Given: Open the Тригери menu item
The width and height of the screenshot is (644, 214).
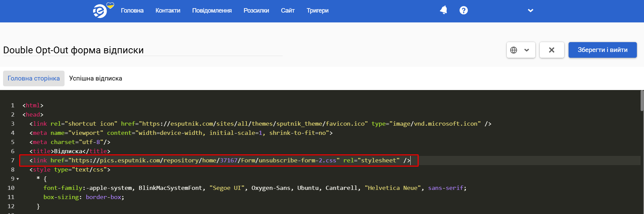Looking at the screenshot, I should (318, 11).
